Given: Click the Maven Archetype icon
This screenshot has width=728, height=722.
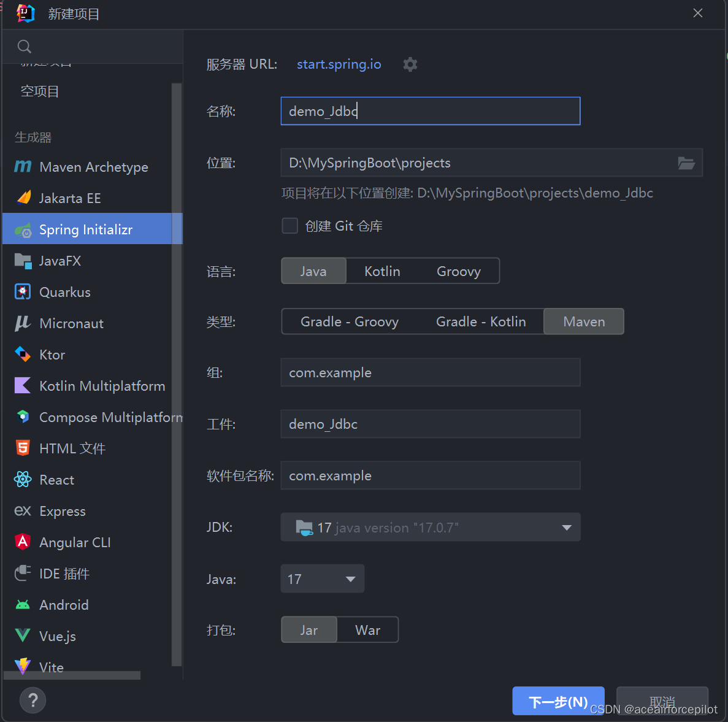Looking at the screenshot, I should point(23,167).
